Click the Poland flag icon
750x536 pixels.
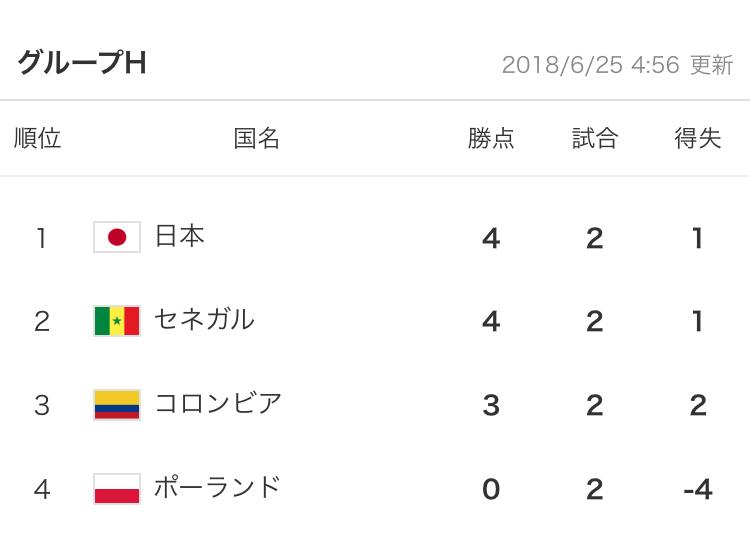point(117,489)
